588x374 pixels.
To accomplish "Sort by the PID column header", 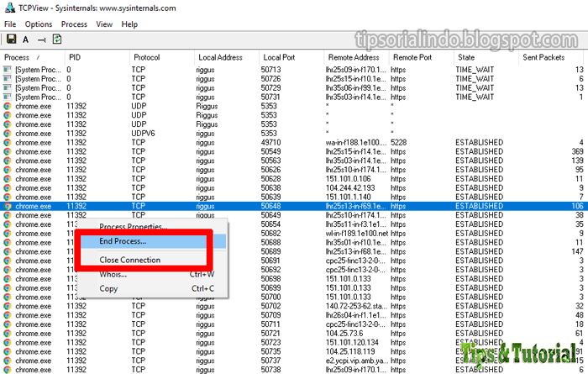I will [97, 57].
